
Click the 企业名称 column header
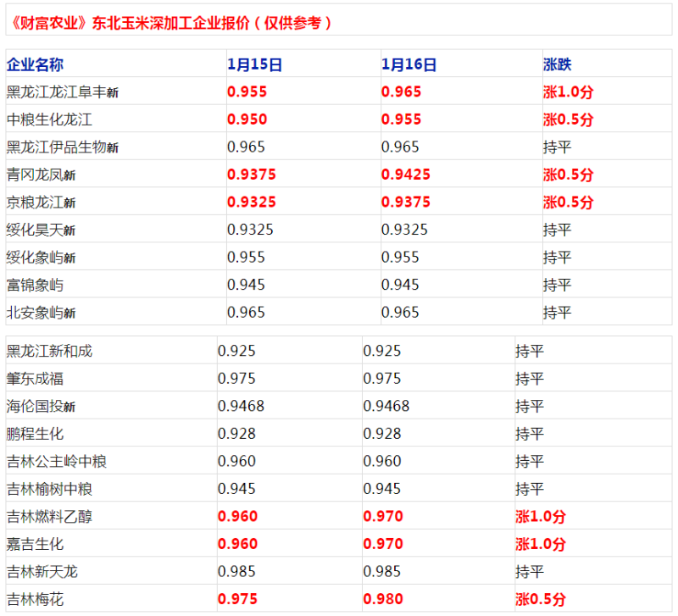35,64
